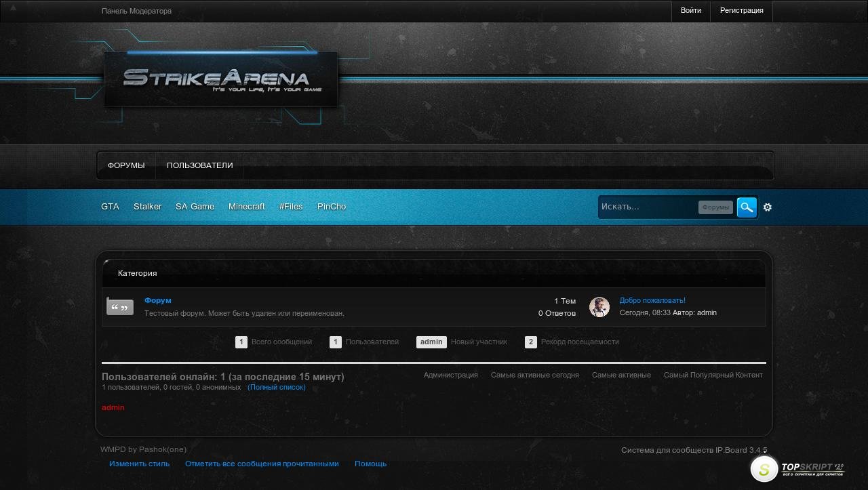This screenshot has width=868, height=490.
Task: Click 'Всего сообщений' statistic label
Action: pyautogui.click(x=281, y=342)
